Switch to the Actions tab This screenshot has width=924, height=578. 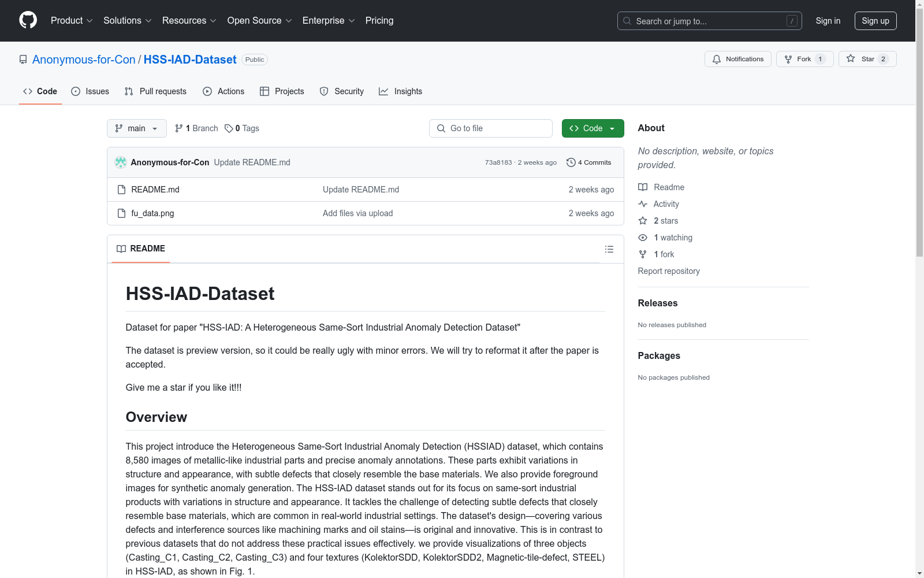point(223,91)
